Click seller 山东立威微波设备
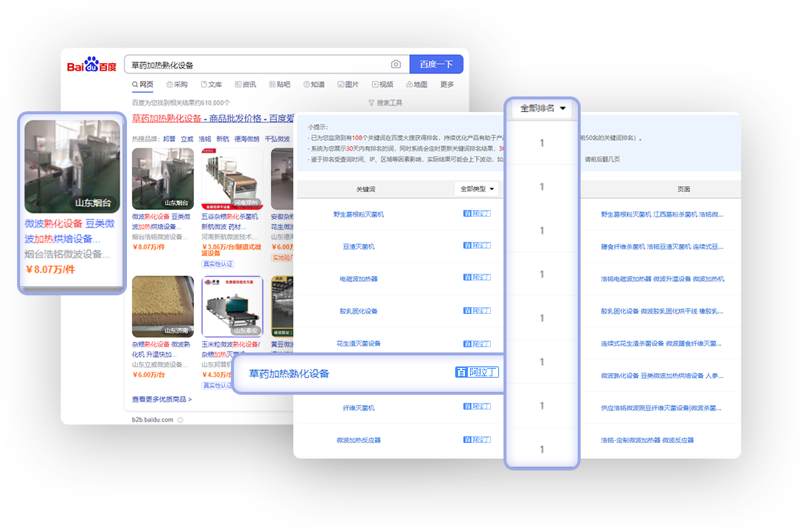This screenshot has height=532, width=802. click(x=160, y=364)
